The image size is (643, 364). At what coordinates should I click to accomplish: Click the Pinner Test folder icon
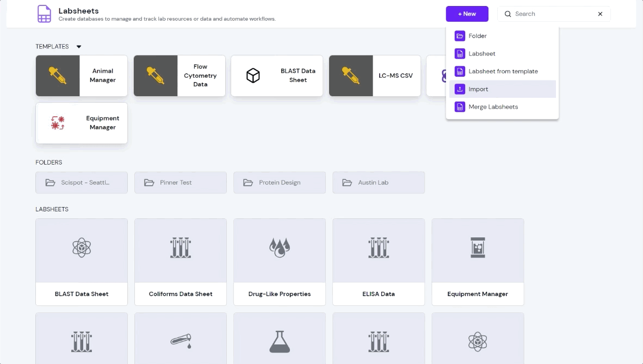[x=149, y=183]
